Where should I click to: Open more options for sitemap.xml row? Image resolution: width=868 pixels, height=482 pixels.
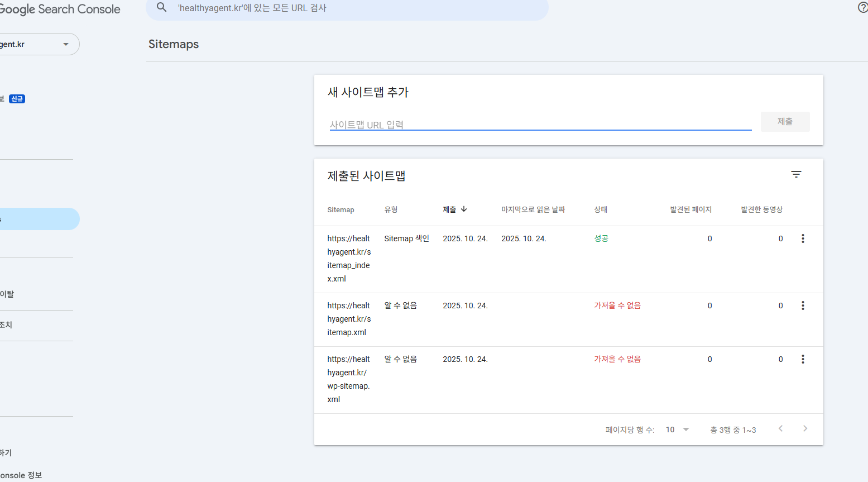click(x=803, y=306)
